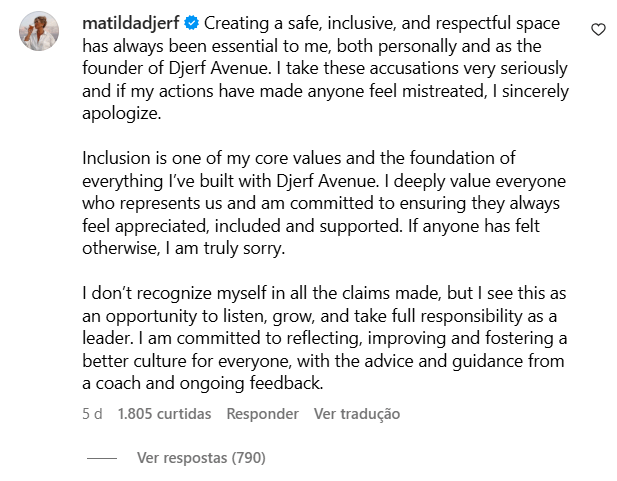Viewport: 617px width, 481px height.
Task: Reply using the Responder button
Action: [x=262, y=414]
